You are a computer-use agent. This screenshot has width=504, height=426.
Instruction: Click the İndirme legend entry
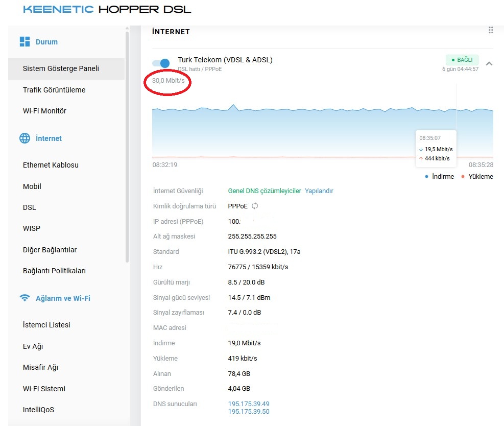439,177
